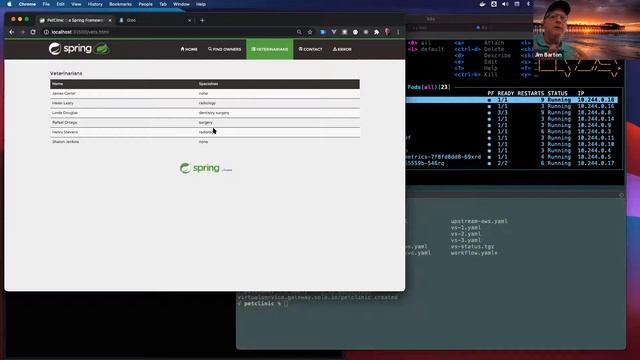This screenshot has width=640, height=360.
Task: Click the pod row with IP 10.244.0.17
Action: click(x=512, y=163)
